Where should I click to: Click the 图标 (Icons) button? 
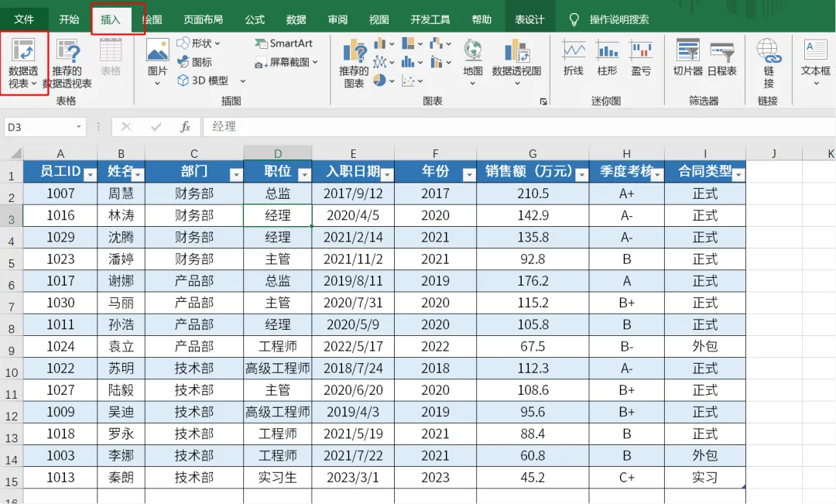(194, 62)
